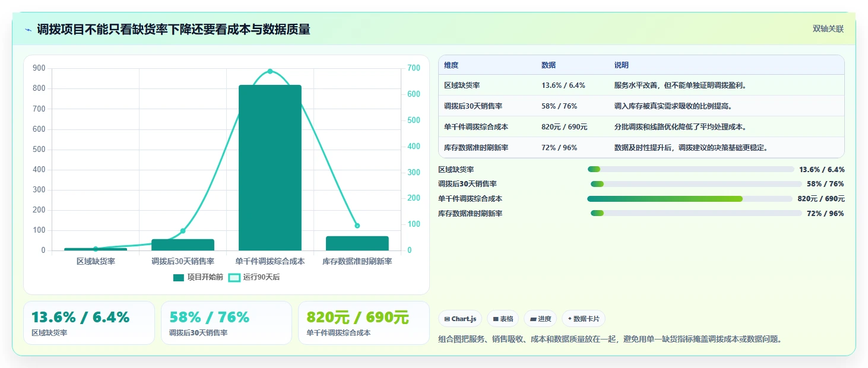Click the 说明 table column header
The height and width of the screenshot is (368, 868).
pos(622,65)
